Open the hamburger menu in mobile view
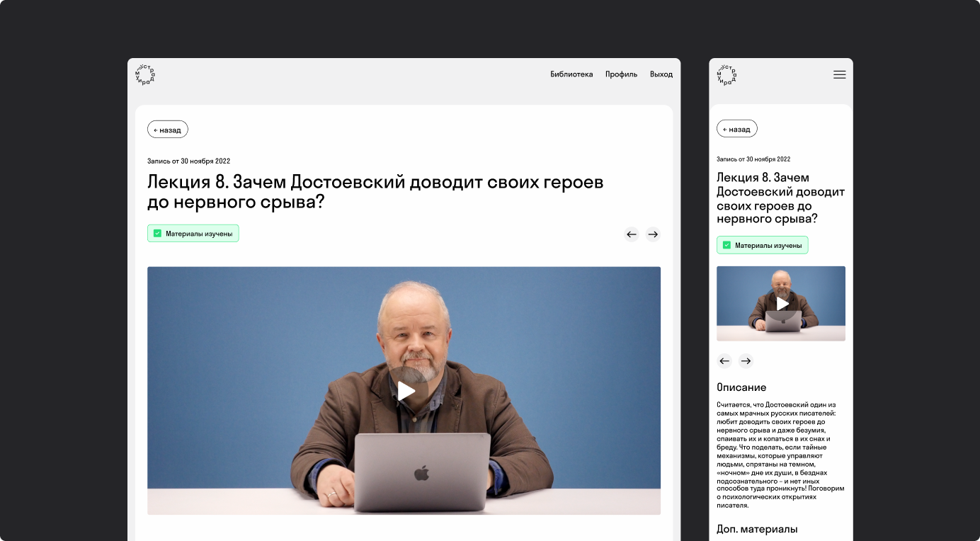Screen dimensions: 980x541 (839, 74)
